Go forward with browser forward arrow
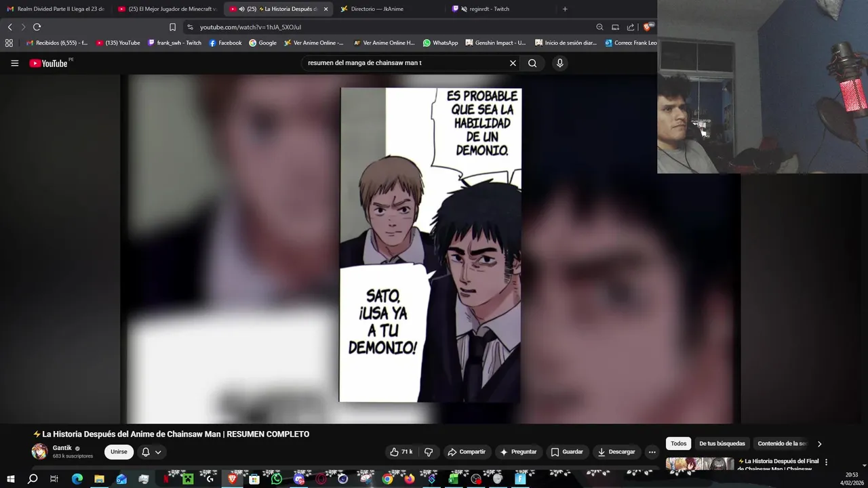This screenshot has height=488, width=868. (23, 27)
